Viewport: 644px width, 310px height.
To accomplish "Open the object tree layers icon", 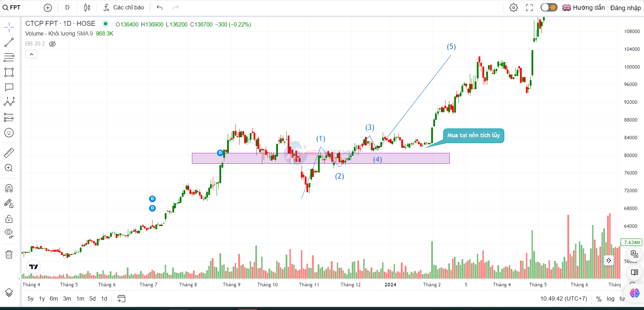I will (x=9, y=293).
